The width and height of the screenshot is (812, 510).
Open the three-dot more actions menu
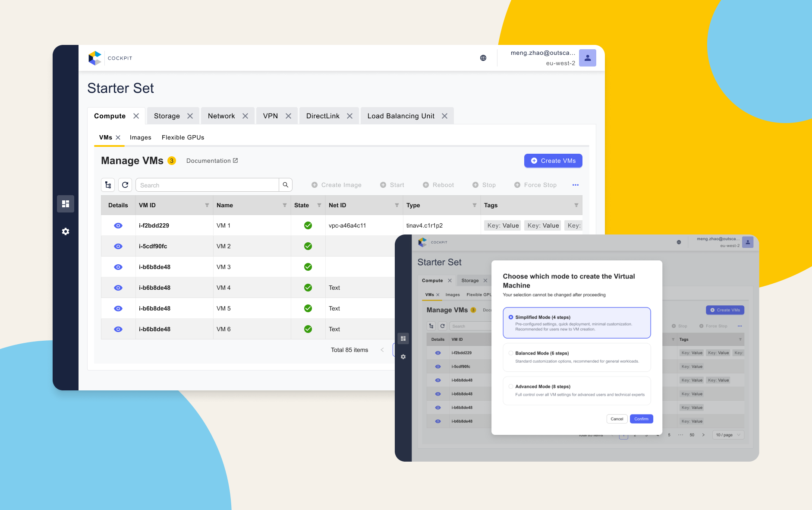coord(575,185)
